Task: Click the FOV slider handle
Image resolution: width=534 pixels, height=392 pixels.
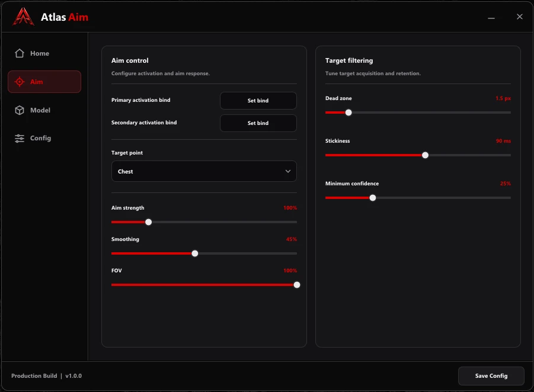Action: coord(296,285)
